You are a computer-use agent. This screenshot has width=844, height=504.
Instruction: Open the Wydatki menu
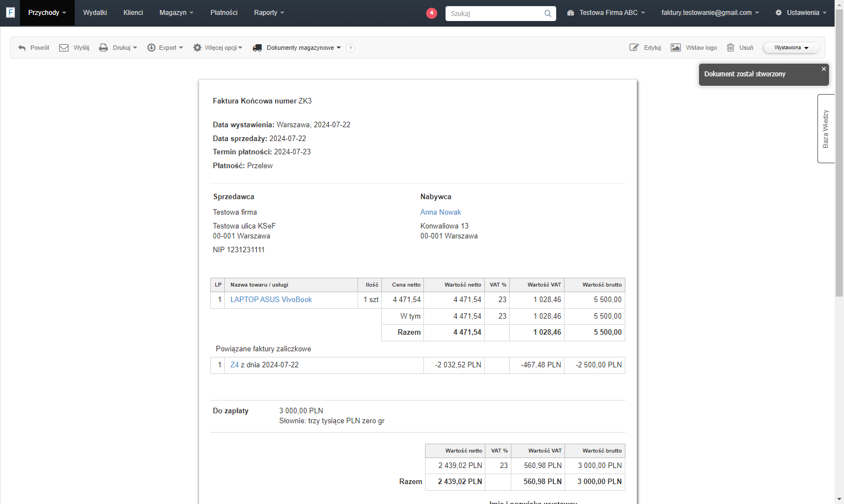(x=95, y=13)
